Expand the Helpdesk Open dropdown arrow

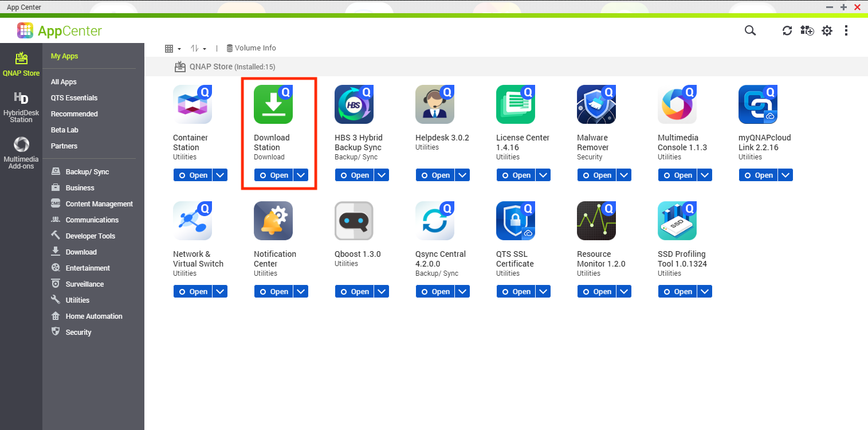point(463,175)
